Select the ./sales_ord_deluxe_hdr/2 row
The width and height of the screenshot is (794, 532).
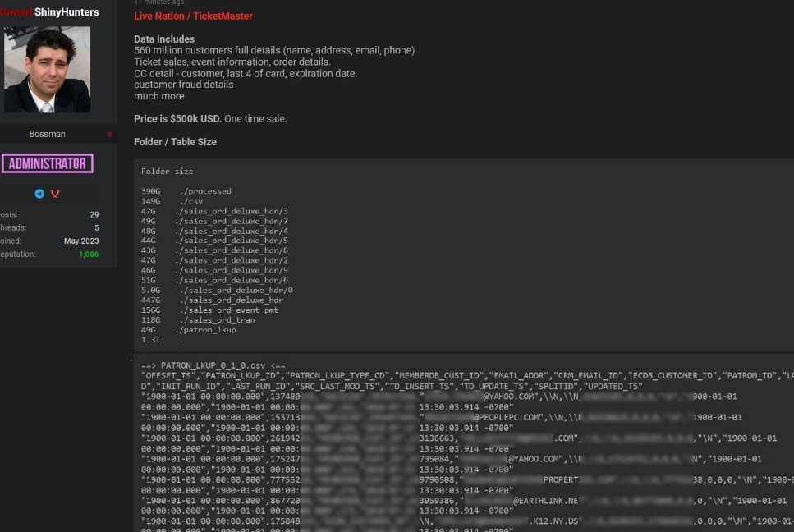[x=214, y=260]
